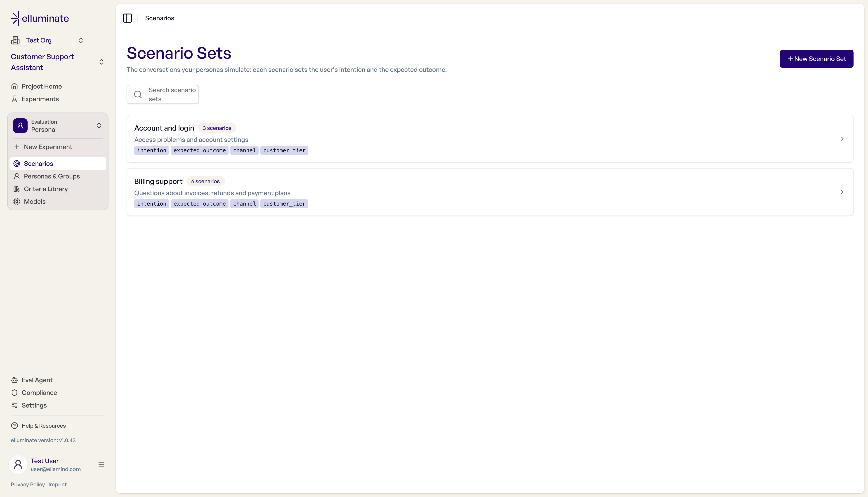The width and height of the screenshot is (868, 497).
Task: Click the Experiments flask icon
Action: pos(14,99)
